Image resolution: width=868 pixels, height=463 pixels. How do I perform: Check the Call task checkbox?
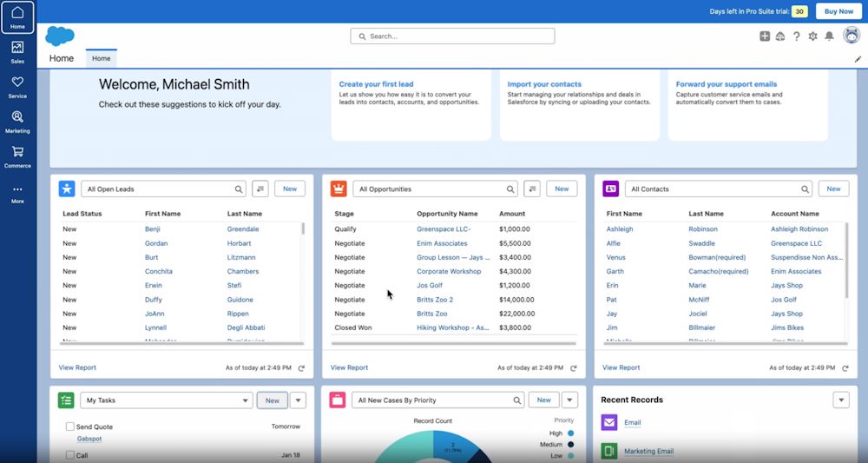(69, 455)
